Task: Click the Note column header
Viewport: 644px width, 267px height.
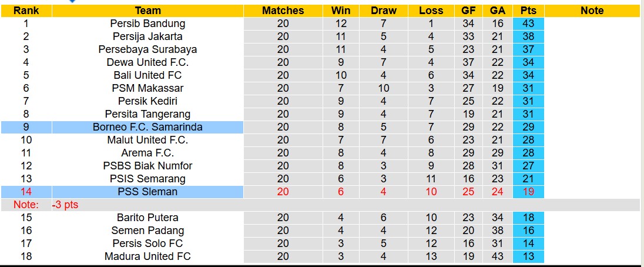Action: click(592, 11)
